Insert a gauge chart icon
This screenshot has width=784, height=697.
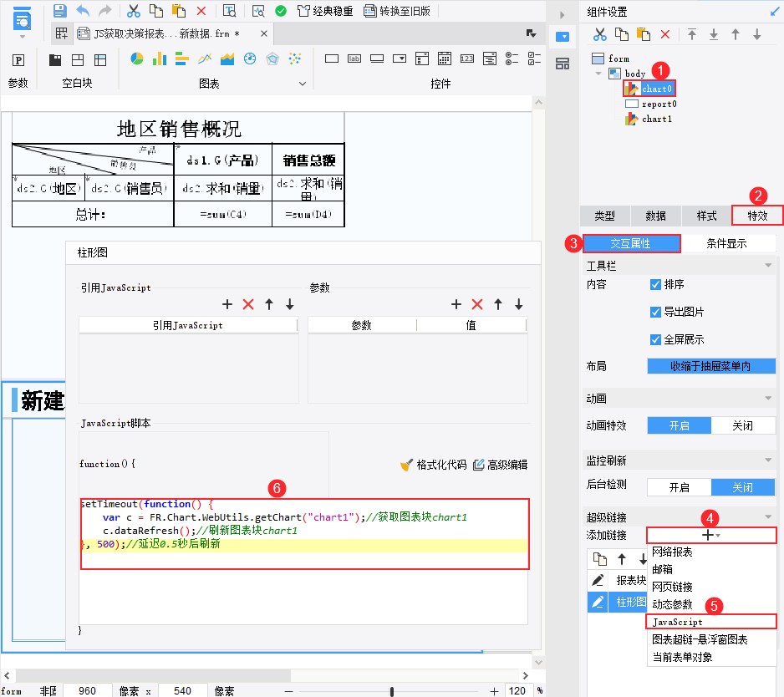[x=250, y=59]
